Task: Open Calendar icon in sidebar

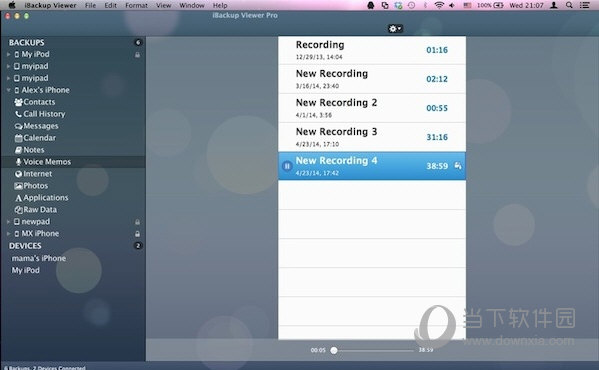Action: tap(18, 138)
